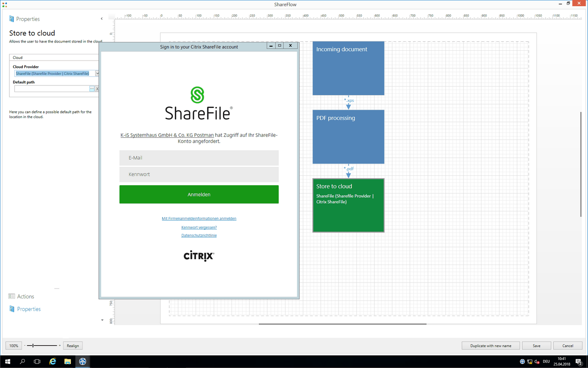
Task: Maximize the ShareFile sign-in dialog
Action: pyautogui.click(x=280, y=46)
